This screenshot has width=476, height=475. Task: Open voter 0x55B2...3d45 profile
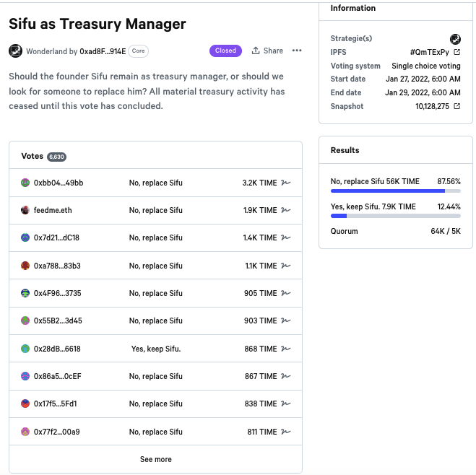[58, 321]
